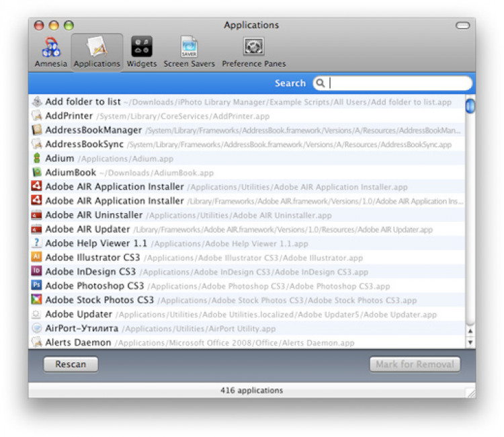Viewport: 504px width, 437px height.
Task: Click the Adobe AIR Installer icon in /Library/Frameworks row
Action: click(37, 200)
